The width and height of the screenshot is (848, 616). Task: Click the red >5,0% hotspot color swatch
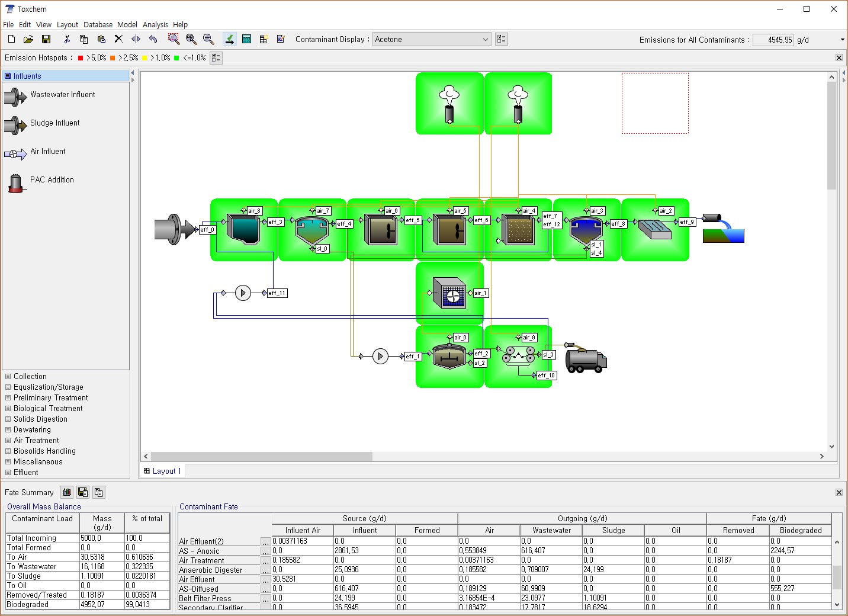(81, 58)
